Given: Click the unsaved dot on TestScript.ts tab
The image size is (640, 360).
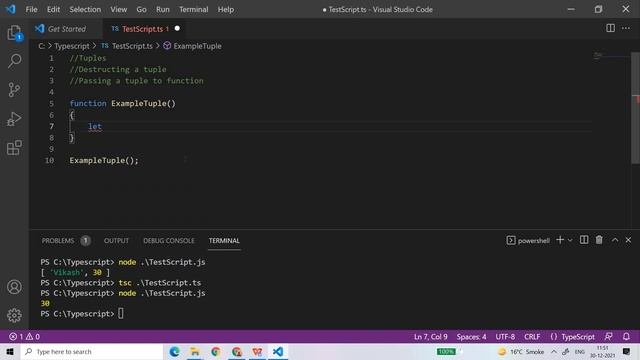Looking at the screenshot, I should 177,28.
